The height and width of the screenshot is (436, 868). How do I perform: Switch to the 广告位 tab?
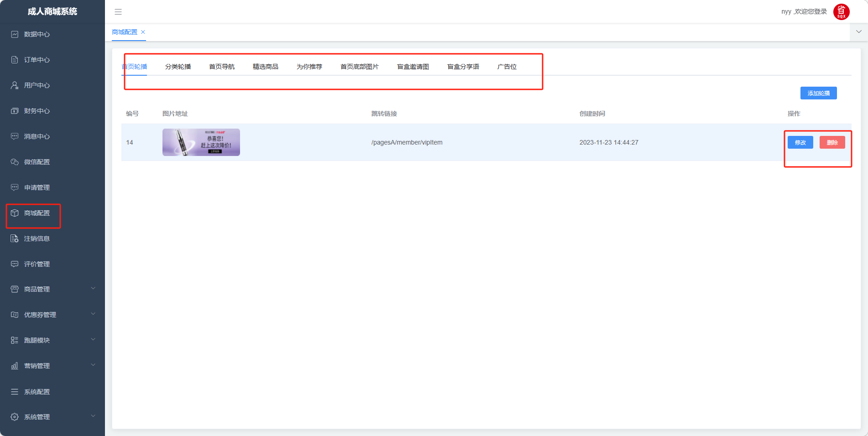(x=507, y=67)
